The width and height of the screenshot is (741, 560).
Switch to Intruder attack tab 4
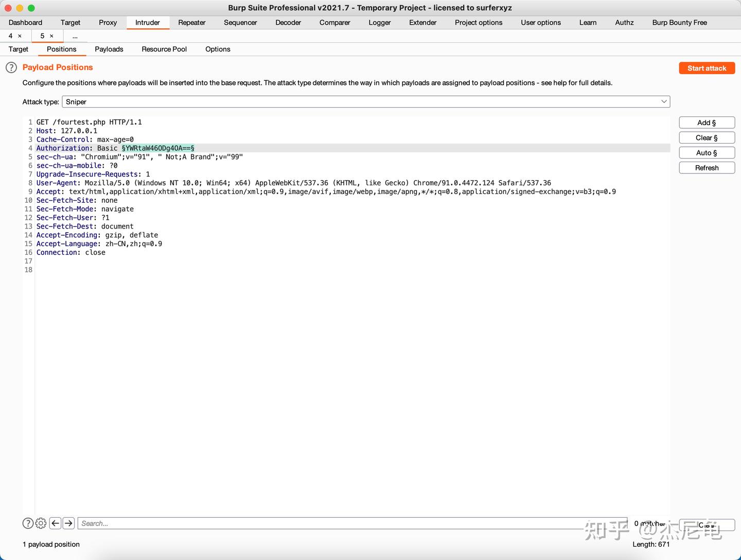(x=10, y=36)
